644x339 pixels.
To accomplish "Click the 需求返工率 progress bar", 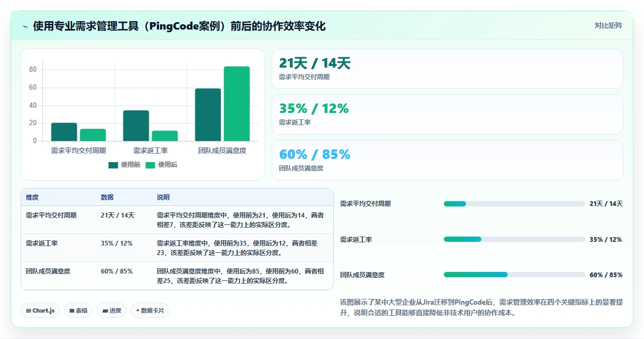I will pyautogui.click(x=515, y=239).
